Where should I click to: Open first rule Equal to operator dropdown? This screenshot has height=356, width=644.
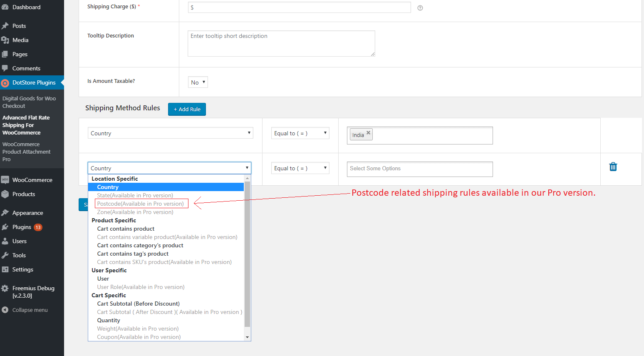click(300, 133)
